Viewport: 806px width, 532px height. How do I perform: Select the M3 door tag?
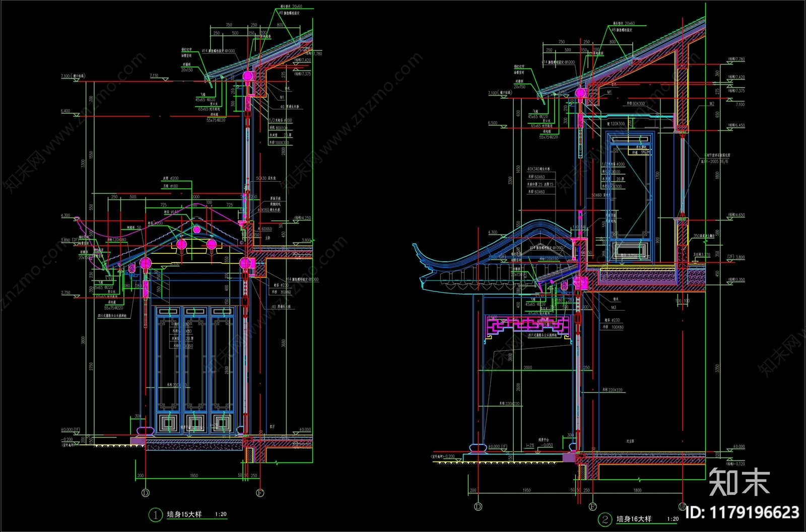(614, 307)
